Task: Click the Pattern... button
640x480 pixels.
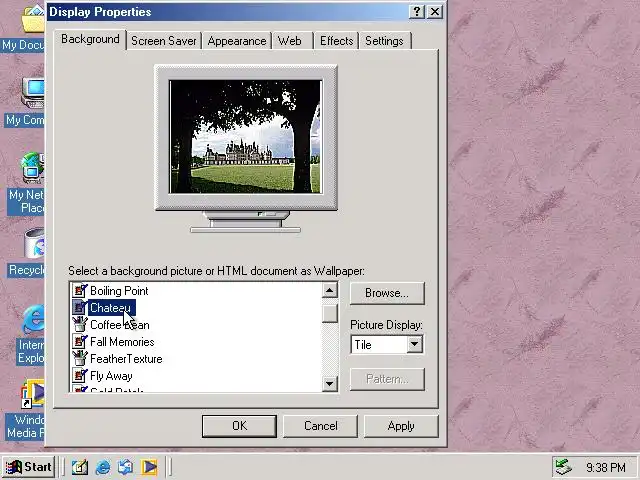Action: coord(387,379)
